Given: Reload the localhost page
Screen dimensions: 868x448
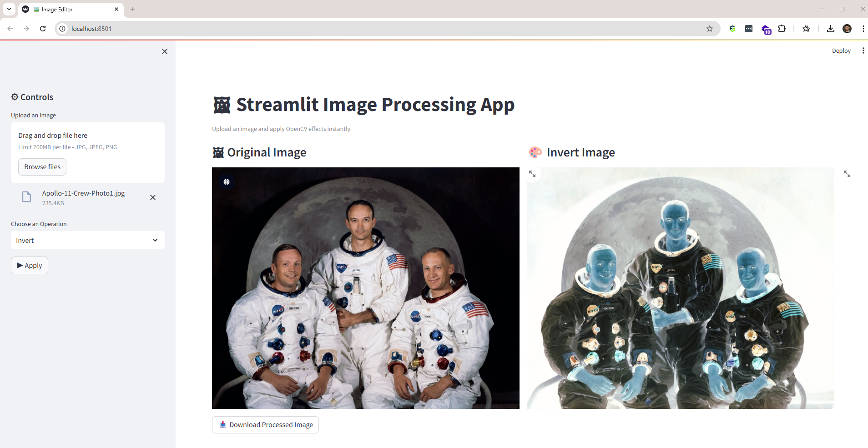Looking at the screenshot, I should coord(43,29).
